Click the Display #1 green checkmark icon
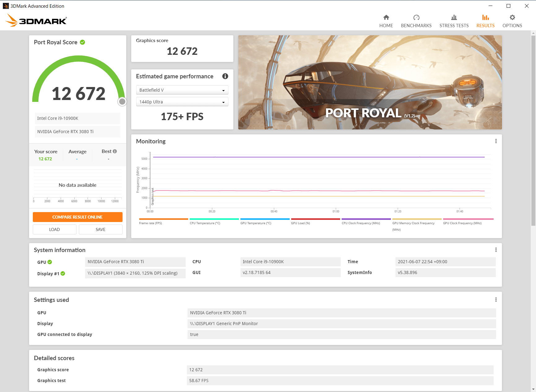Viewport: 536px width, 392px height. pos(63,273)
